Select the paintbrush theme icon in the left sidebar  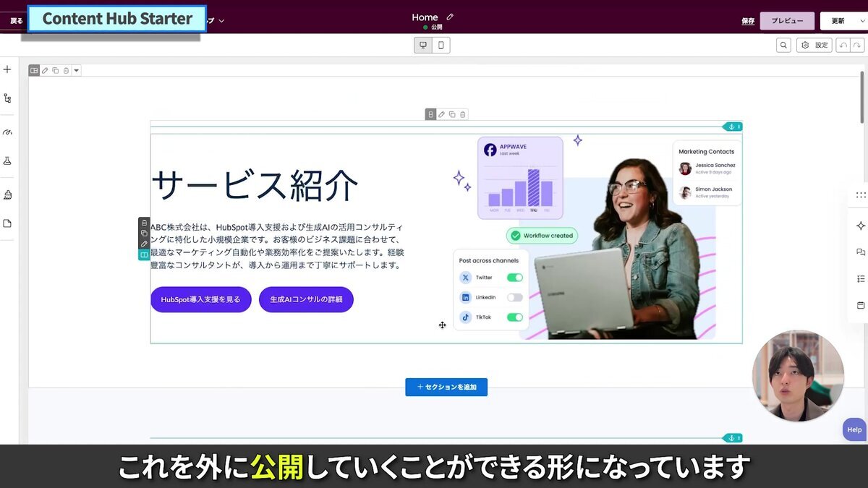tap(7, 194)
